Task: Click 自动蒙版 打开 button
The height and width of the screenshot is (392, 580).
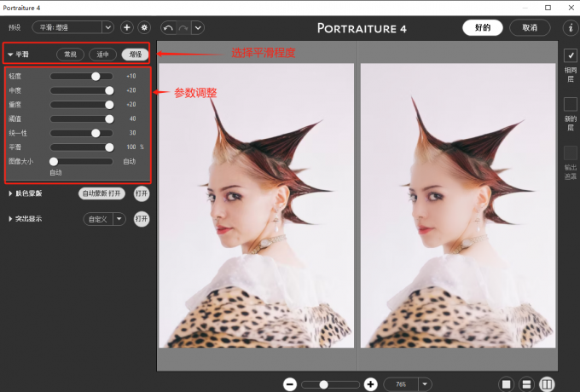Action: click(101, 193)
